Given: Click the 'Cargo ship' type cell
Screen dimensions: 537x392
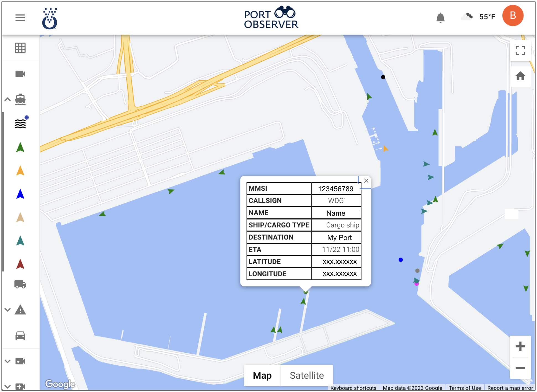Looking at the screenshot, I should (x=336, y=225).
